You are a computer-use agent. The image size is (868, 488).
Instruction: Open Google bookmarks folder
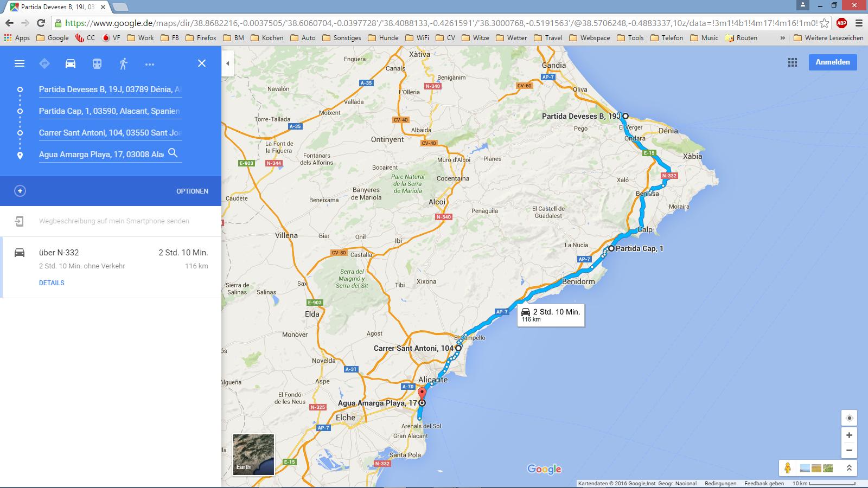click(x=53, y=38)
